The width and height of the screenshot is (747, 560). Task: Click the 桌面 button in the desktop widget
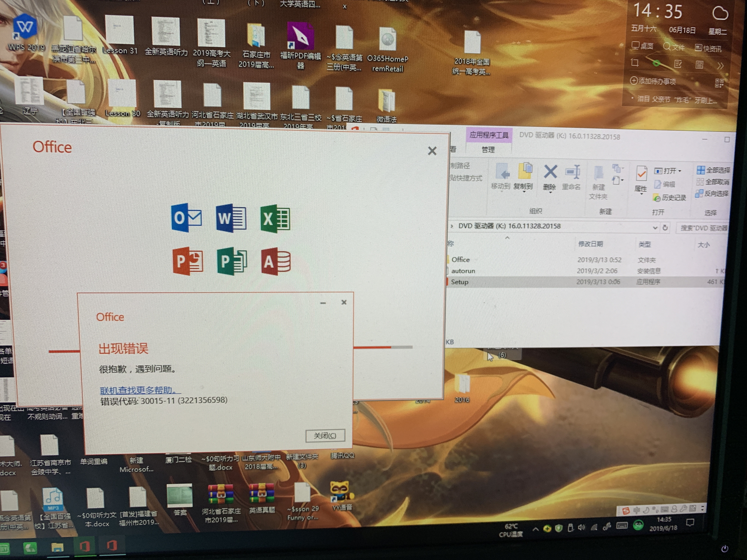coord(642,46)
